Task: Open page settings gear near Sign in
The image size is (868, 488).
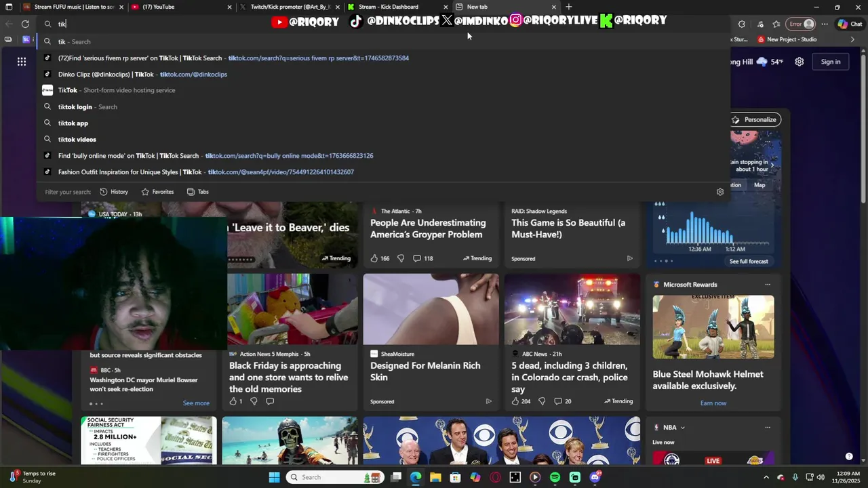Action: pyautogui.click(x=800, y=62)
